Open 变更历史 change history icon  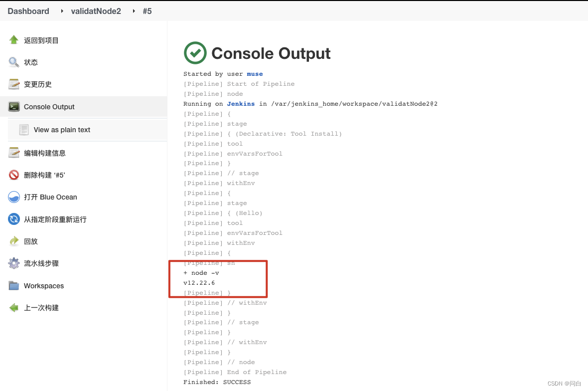pyautogui.click(x=13, y=84)
